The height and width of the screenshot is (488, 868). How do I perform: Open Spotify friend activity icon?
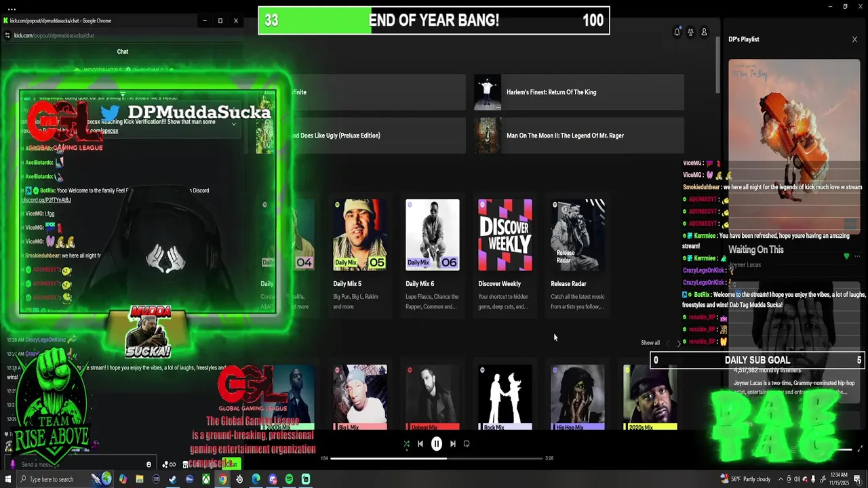coord(690,32)
